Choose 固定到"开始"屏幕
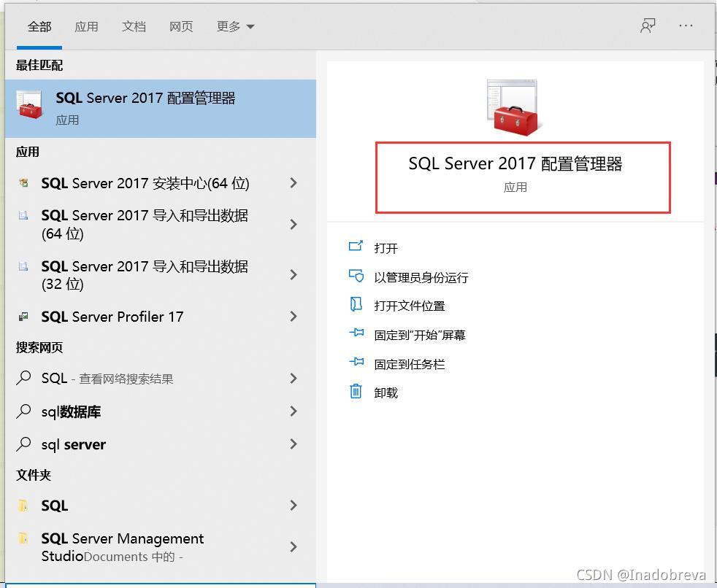 (x=420, y=336)
